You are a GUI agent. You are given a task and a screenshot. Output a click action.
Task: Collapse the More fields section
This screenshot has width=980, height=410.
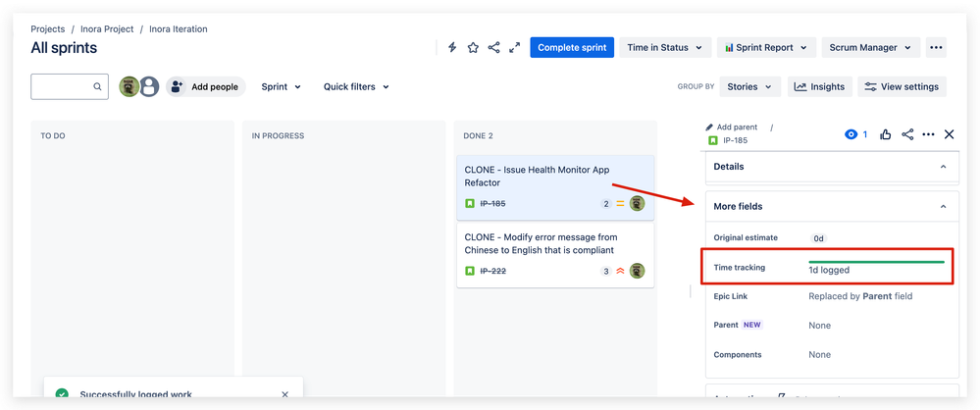pyautogui.click(x=943, y=206)
